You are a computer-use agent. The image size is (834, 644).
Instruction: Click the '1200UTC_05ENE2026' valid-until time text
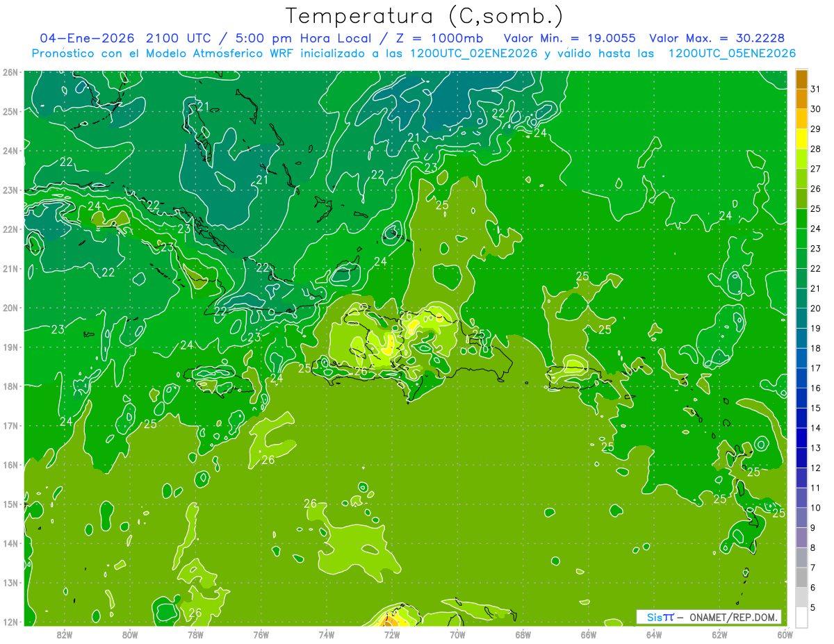(x=732, y=53)
